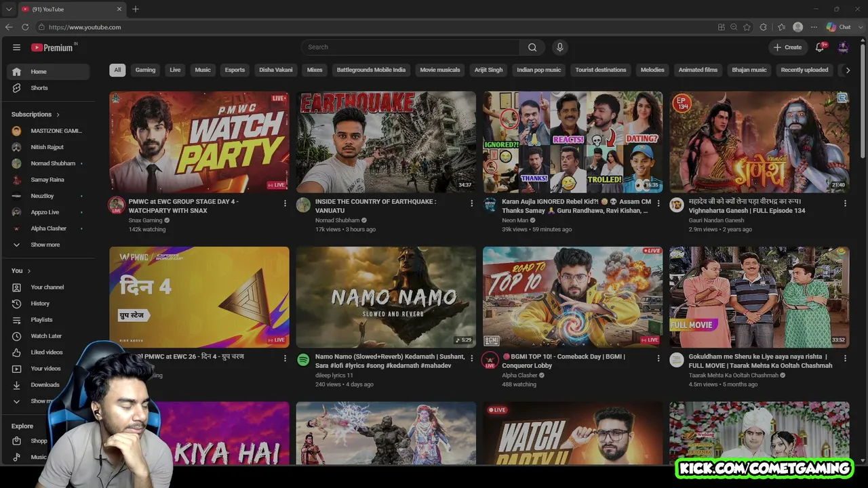Image resolution: width=868 pixels, height=488 pixels.
Task: Click the Create button
Action: click(x=787, y=47)
